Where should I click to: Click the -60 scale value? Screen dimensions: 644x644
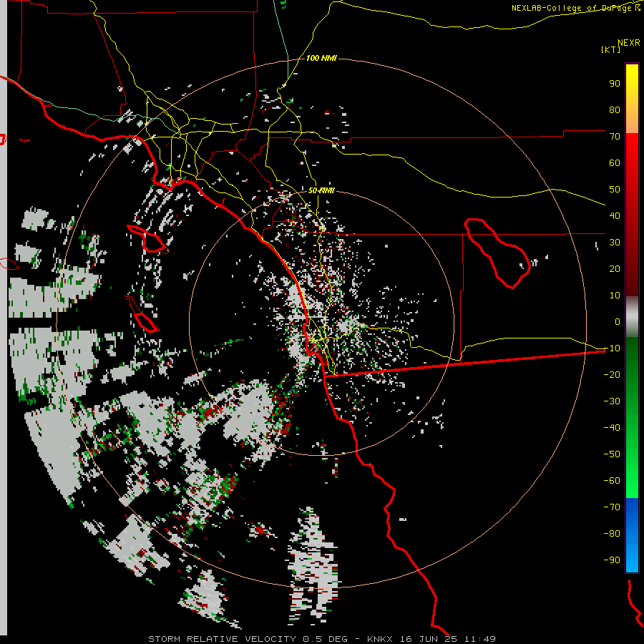612,481
